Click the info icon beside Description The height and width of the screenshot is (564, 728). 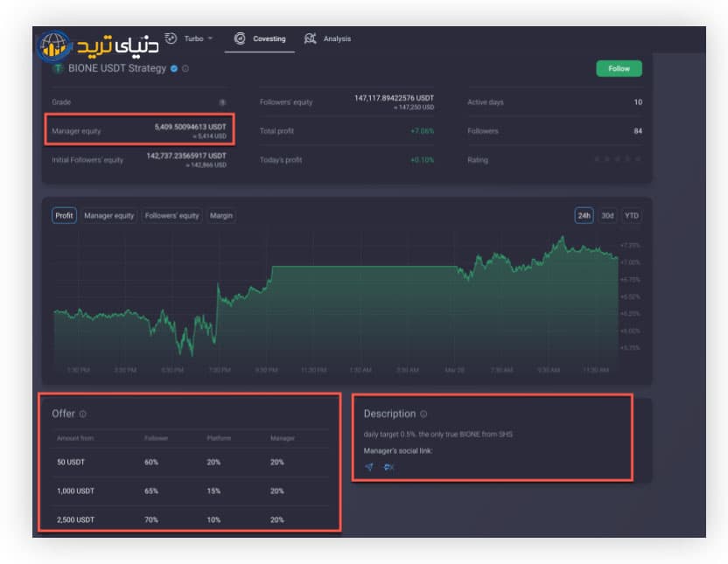coord(423,414)
